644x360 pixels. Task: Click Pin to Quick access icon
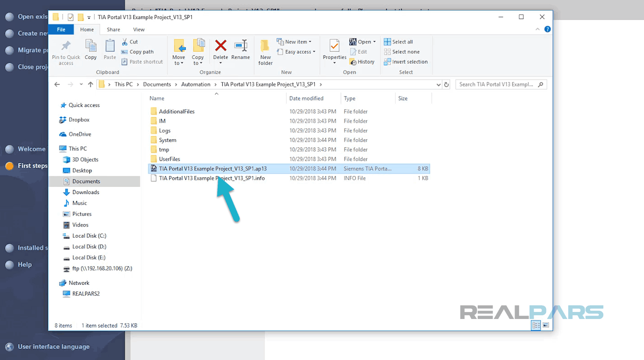[66, 46]
